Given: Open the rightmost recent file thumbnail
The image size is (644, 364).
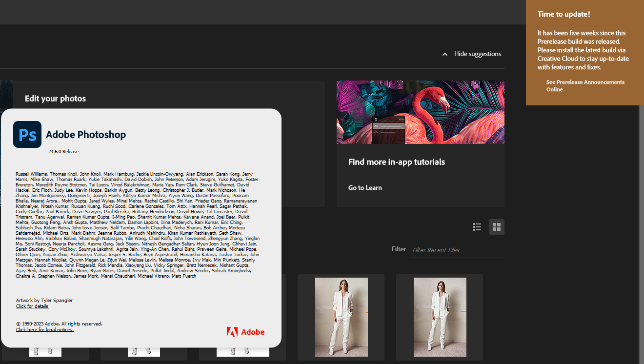Looking at the screenshot, I should point(440,317).
